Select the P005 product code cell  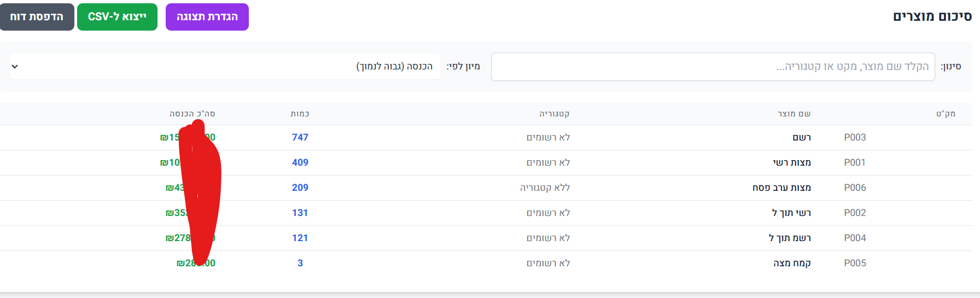[x=855, y=263]
